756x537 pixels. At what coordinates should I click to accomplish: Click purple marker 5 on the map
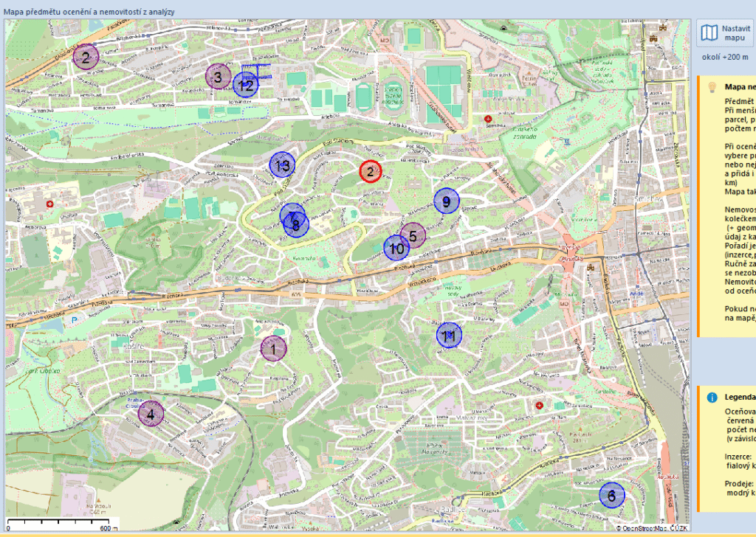413,235
